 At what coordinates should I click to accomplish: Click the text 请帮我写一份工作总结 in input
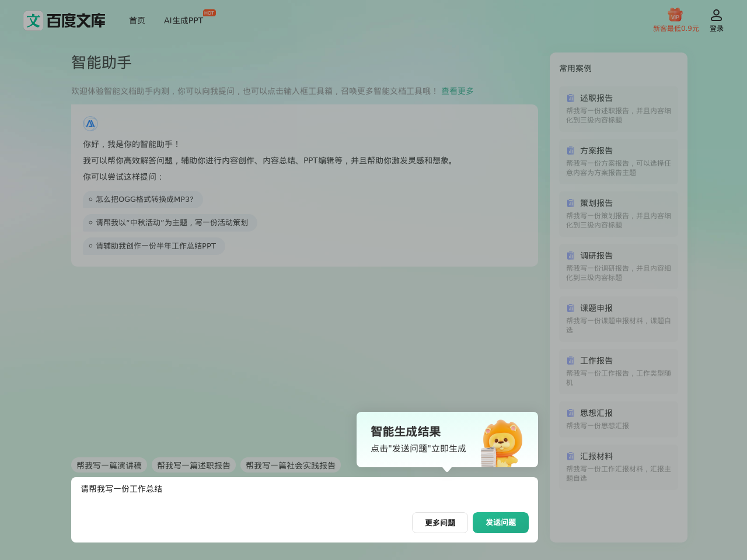click(121, 489)
